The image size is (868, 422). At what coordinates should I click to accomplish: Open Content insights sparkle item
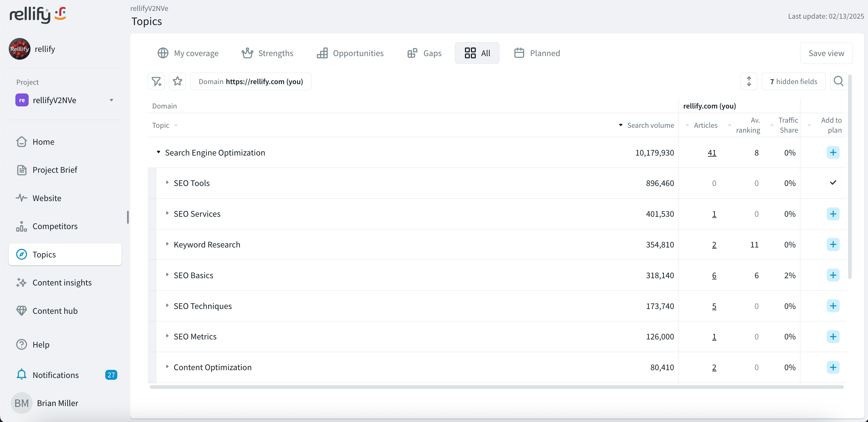pyautogui.click(x=62, y=282)
